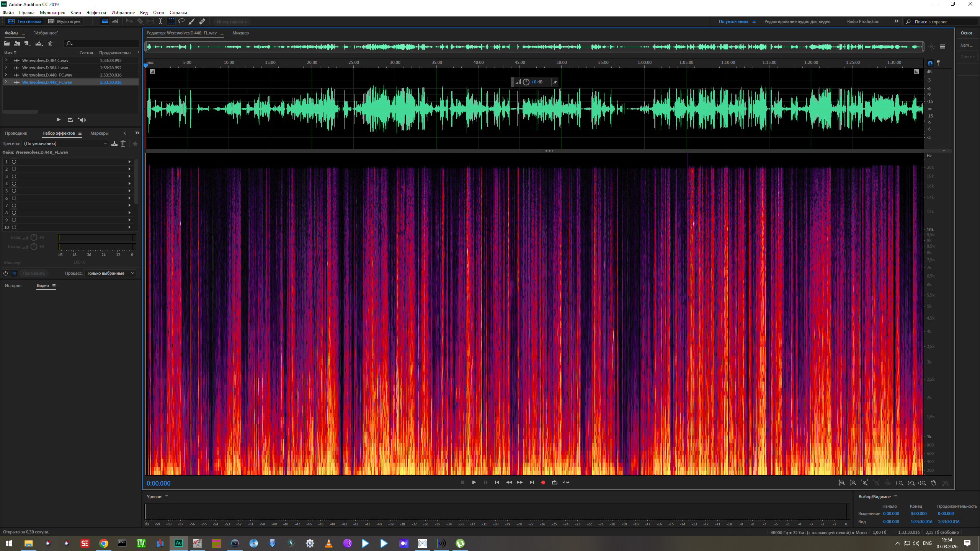Click the delete preset trash icon
This screenshot has width=980, height=551.
click(123, 143)
